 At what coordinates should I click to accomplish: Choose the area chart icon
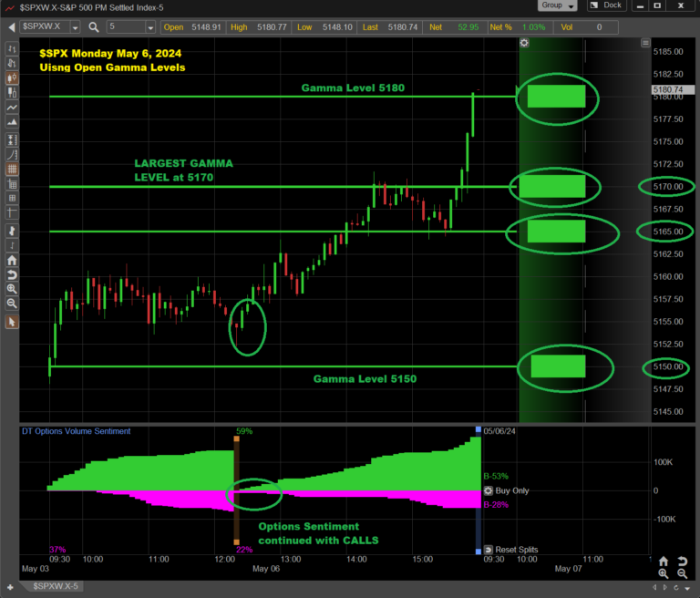coord(12,123)
